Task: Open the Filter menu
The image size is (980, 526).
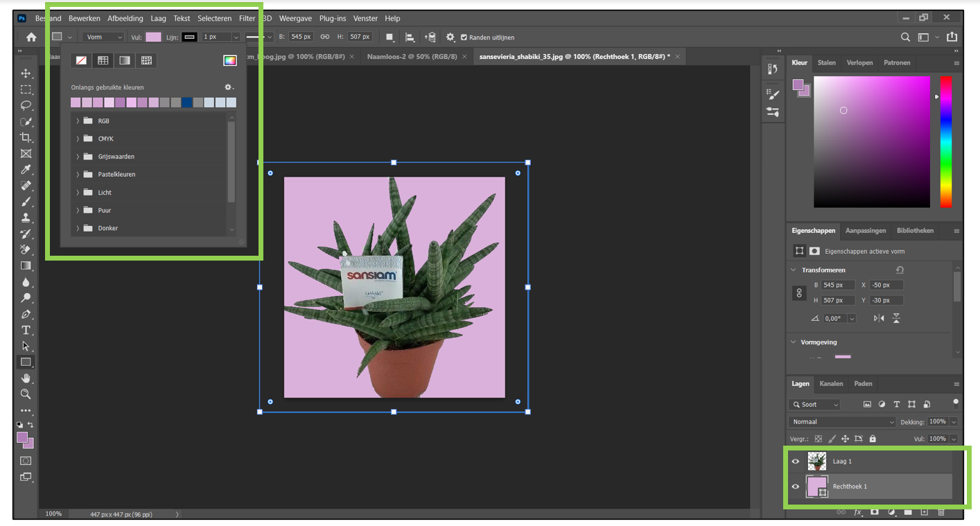Action: pos(247,19)
